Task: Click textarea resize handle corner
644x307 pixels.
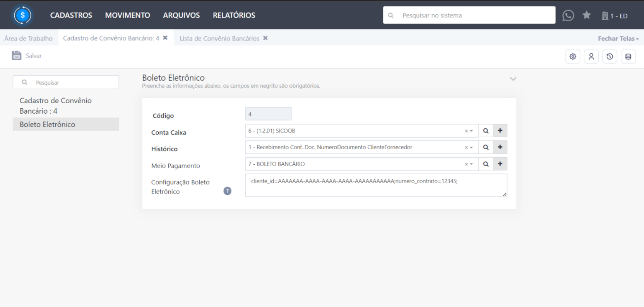Action: point(505,194)
